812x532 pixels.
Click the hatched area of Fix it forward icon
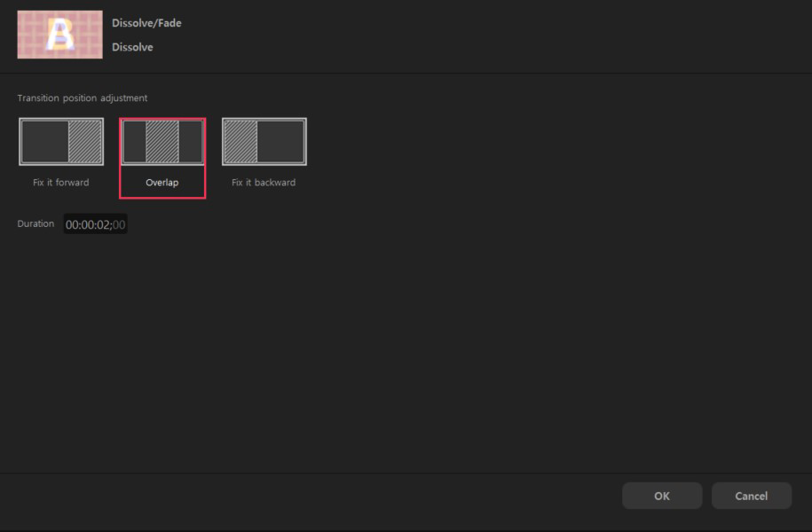(85, 142)
